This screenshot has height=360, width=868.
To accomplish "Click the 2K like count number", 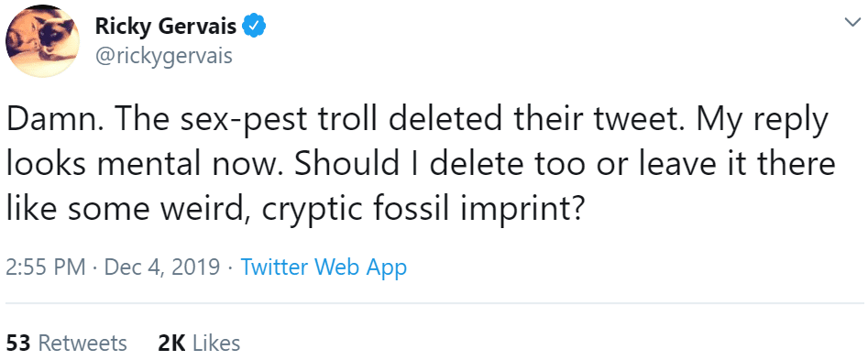I will click(171, 343).
